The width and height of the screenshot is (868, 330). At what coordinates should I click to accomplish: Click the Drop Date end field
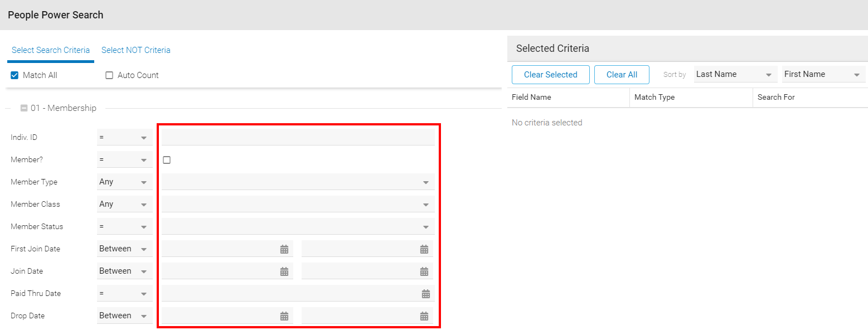pyautogui.click(x=367, y=316)
